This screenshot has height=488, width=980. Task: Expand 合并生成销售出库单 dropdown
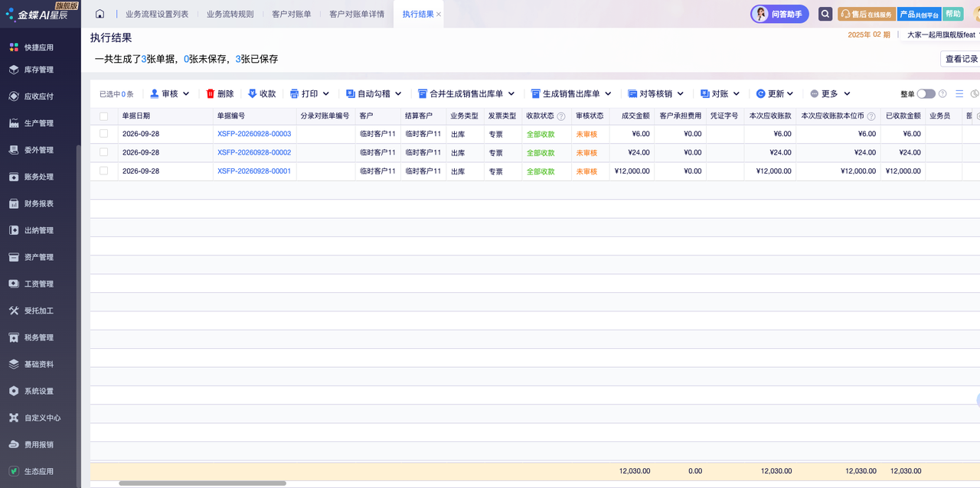pyautogui.click(x=511, y=93)
